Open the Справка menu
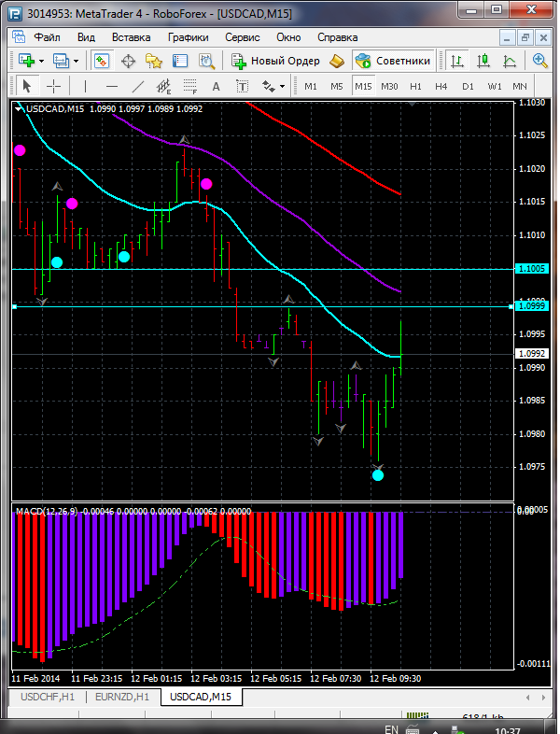Viewport: 560px width, 734px height. 337,37
